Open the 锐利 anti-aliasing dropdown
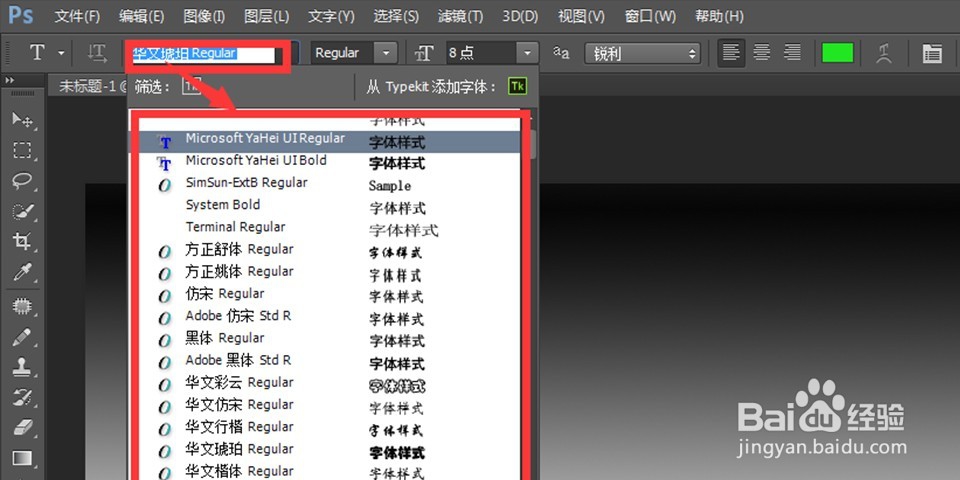The height and width of the screenshot is (480, 960). (642, 54)
